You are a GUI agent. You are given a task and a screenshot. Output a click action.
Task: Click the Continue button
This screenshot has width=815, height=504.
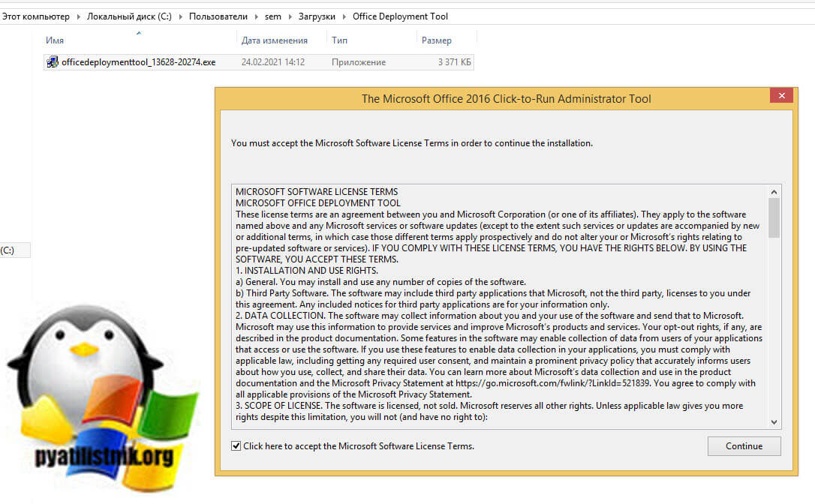pyautogui.click(x=744, y=445)
